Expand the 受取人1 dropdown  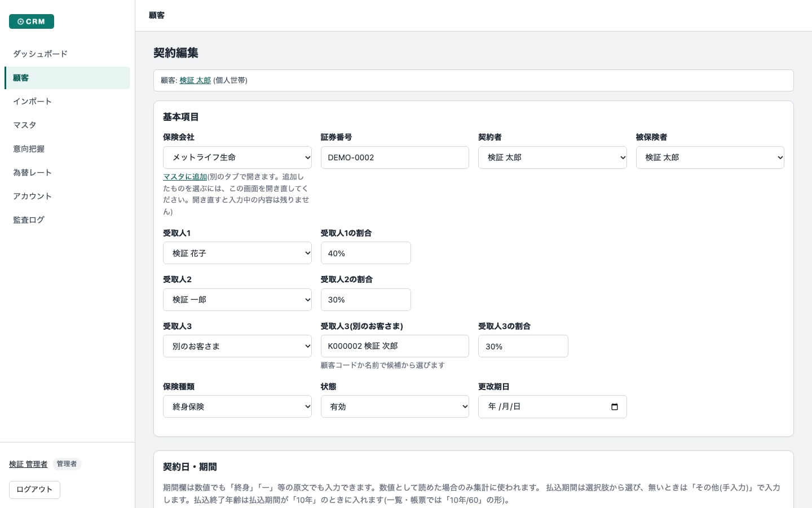237,253
